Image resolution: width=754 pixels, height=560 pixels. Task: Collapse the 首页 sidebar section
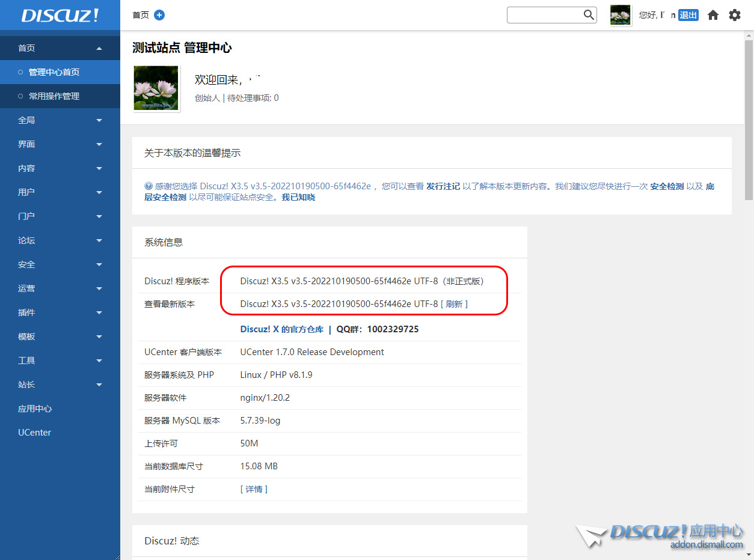(x=60, y=48)
